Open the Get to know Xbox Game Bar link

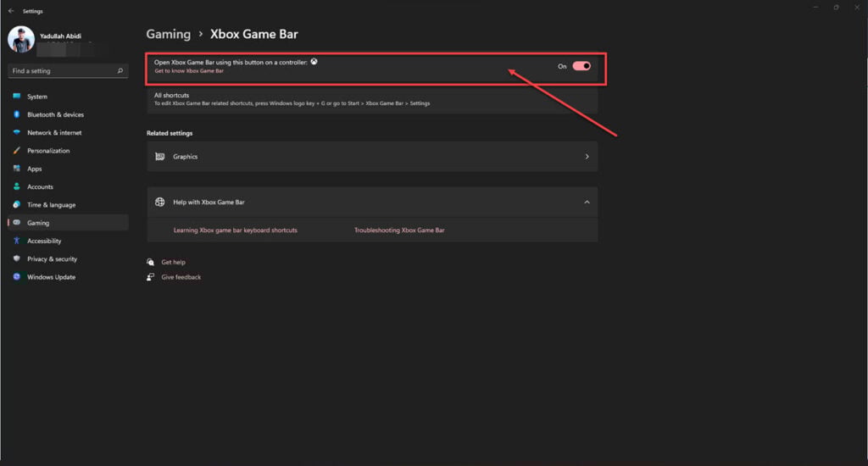[189, 71]
